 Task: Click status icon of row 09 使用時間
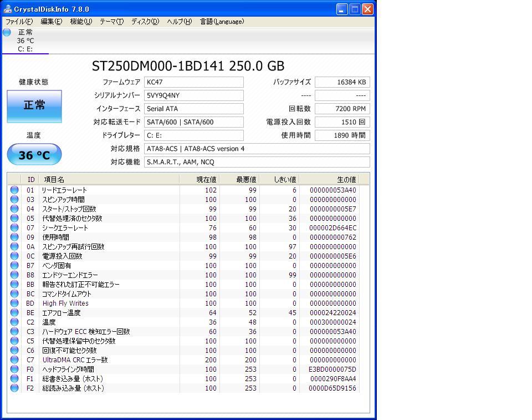pos(14,237)
